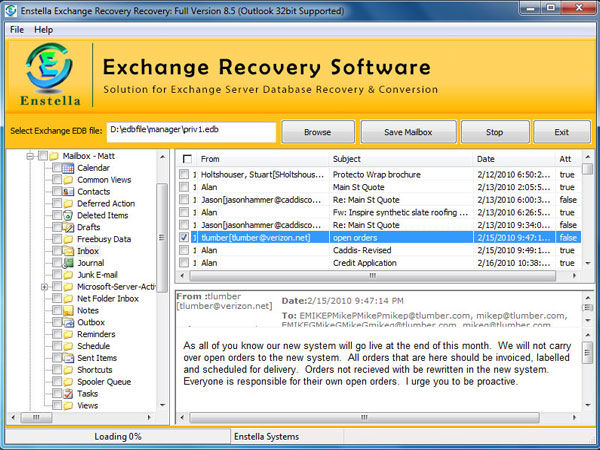The height and width of the screenshot is (450, 600).
Task: Click the email list horizontal scrollbar thumb
Action: click(372, 276)
